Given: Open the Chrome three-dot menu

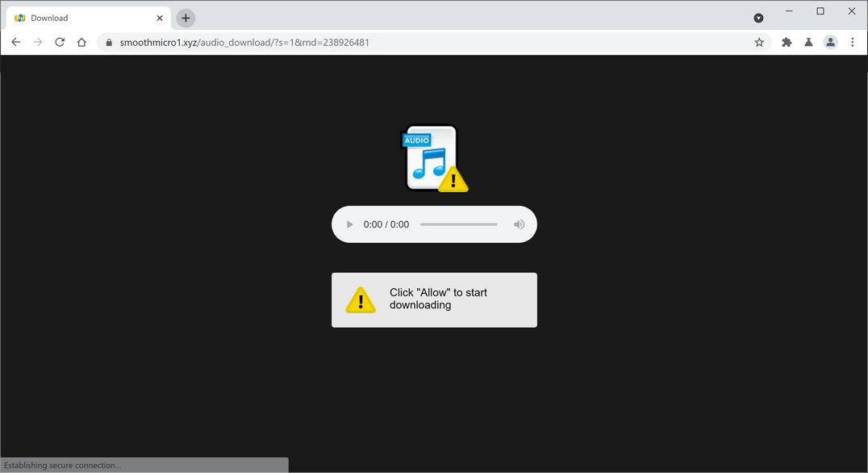Looking at the screenshot, I should (853, 41).
